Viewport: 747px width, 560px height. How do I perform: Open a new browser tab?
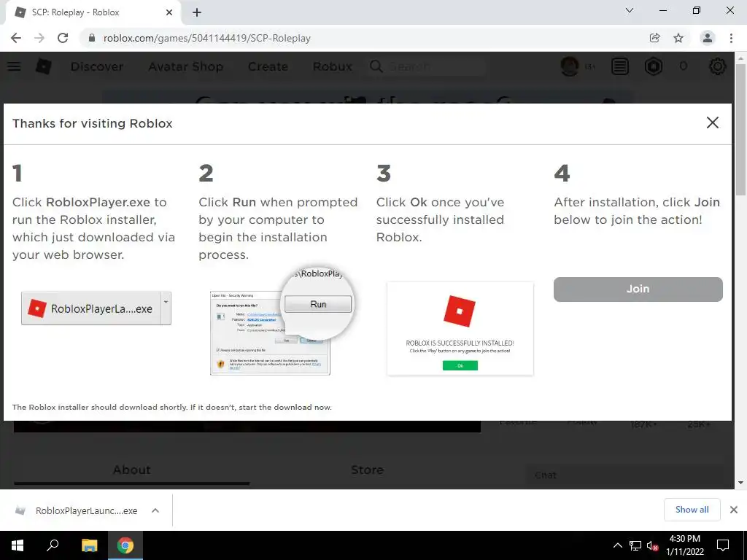pyautogui.click(x=197, y=13)
